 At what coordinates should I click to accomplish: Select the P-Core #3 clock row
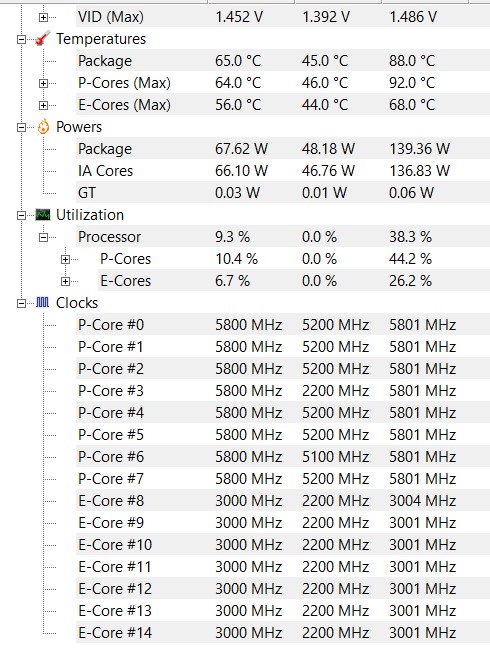pos(283,391)
